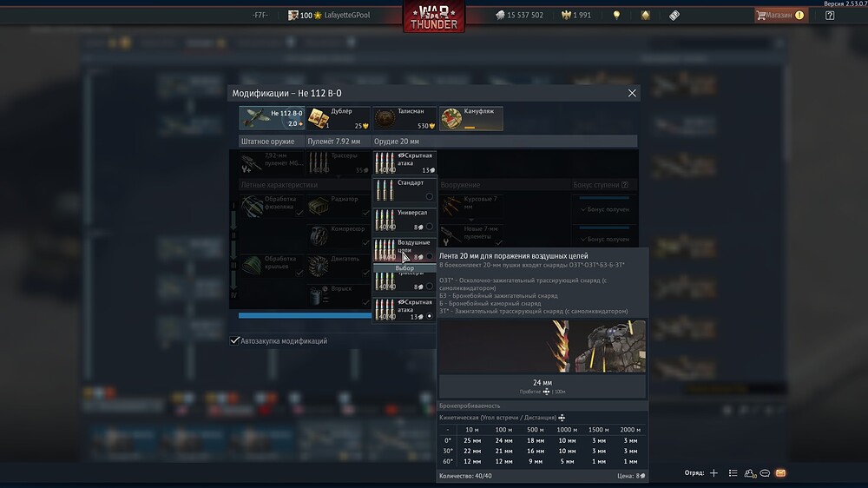Choose the bottom Скрытная атака belt option
Image resolution: width=868 pixels, height=488 pixels.
point(404,309)
